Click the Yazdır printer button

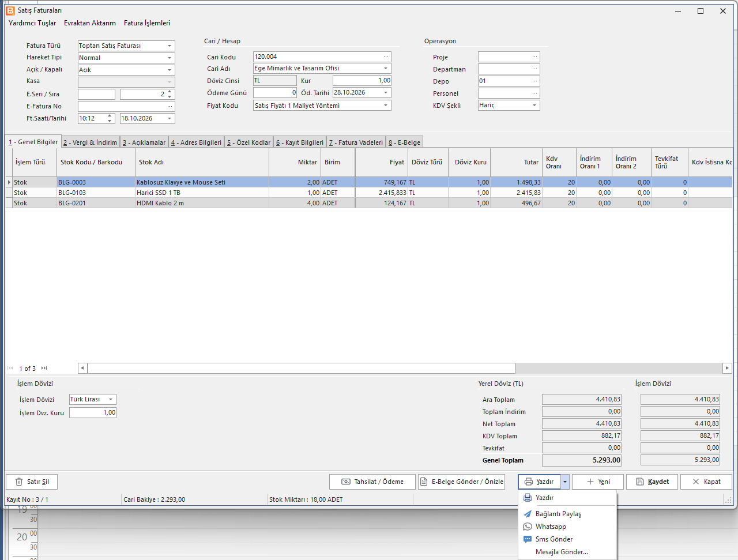click(x=539, y=482)
